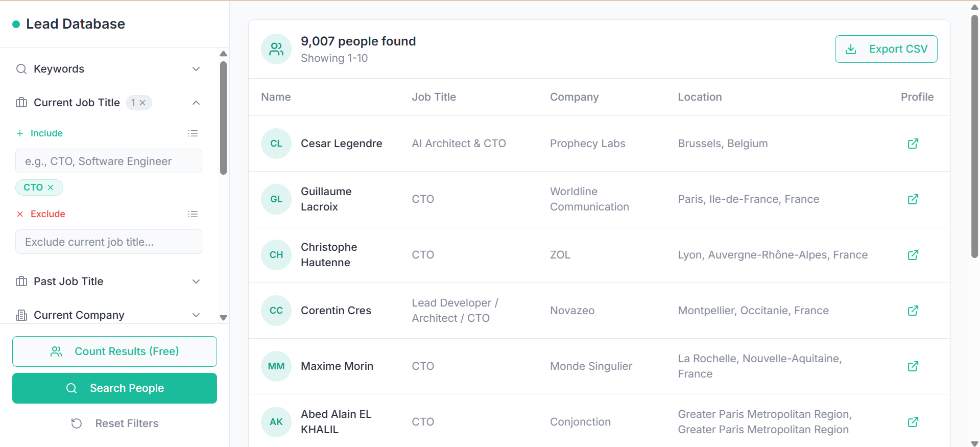Remove the CTO filter tag
This screenshot has height=447, width=980.
point(51,187)
